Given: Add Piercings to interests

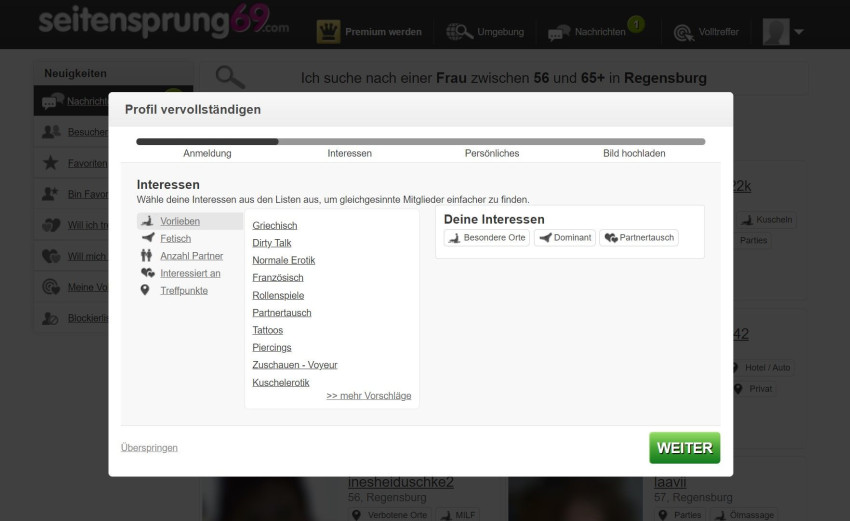Looking at the screenshot, I should 272,348.
